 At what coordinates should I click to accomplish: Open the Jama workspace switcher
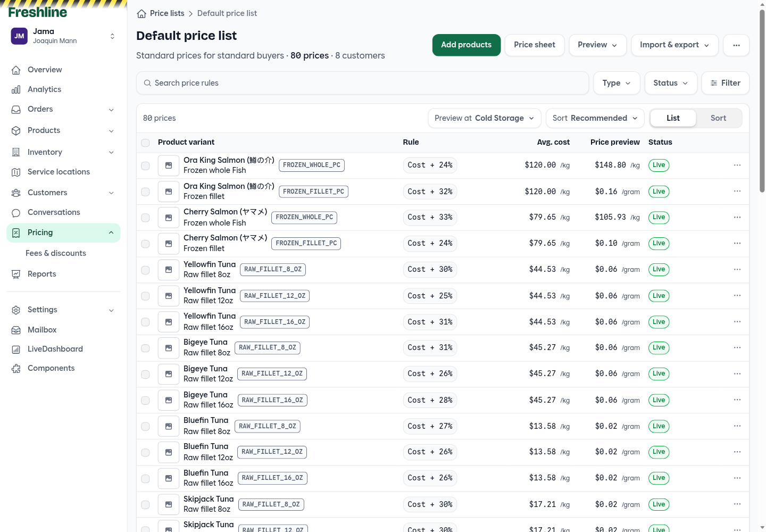tap(63, 36)
